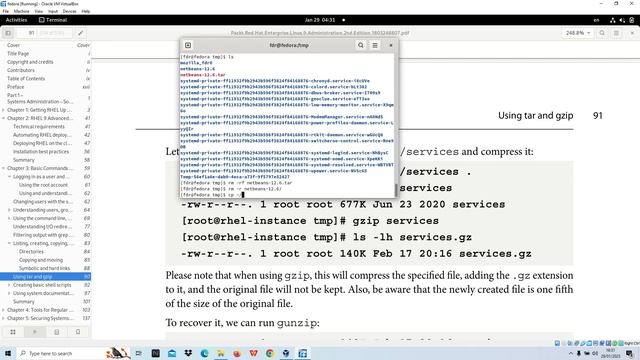The width and height of the screenshot is (640, 360).
Task: Open the Terminal app menu in top bar
Action: (x=53, y=20)
